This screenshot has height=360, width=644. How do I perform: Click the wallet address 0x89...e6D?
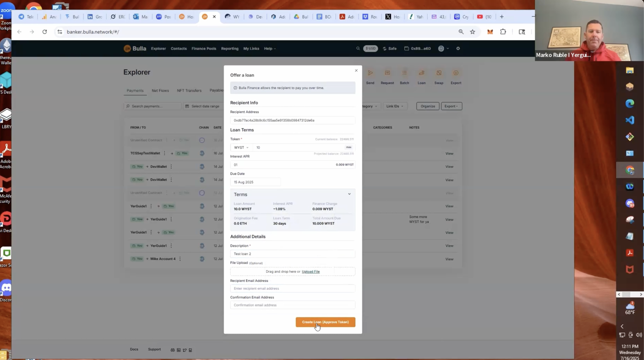[x=417, y=49]
